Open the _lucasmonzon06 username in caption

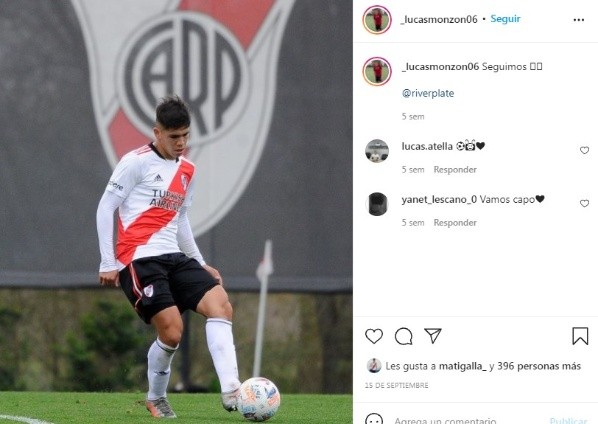click(x=440, y=67)
